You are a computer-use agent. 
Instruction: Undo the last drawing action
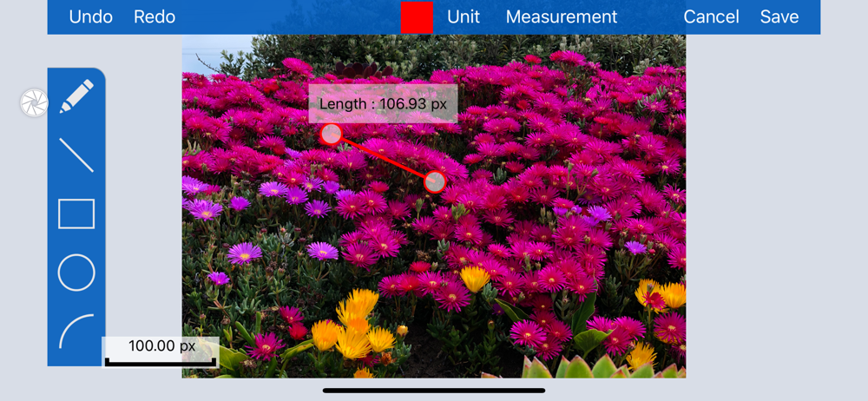pos(91,17)
